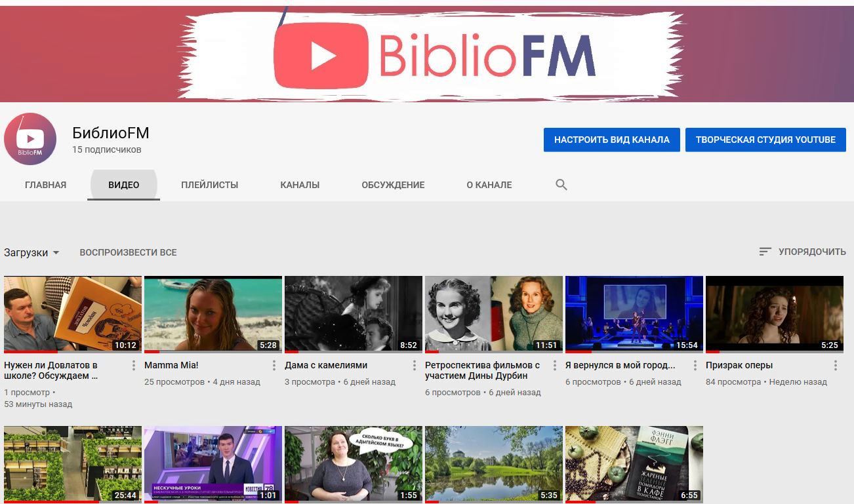This screenshot has width=854, height=504.
Task: Click '53 минуты назад' upload time
Action: pos(38,404)
